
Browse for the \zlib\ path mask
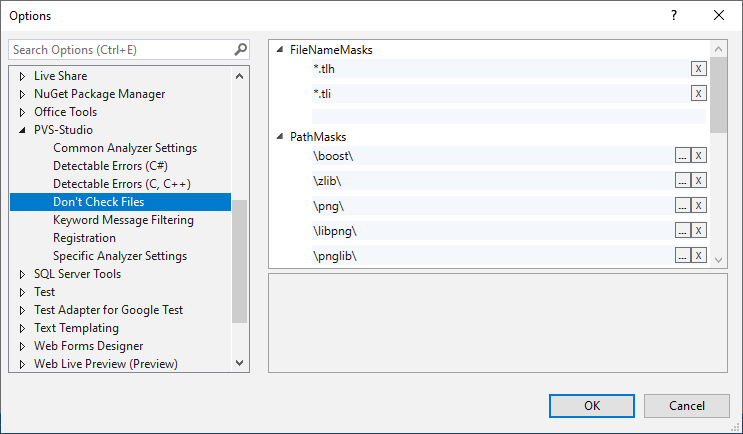(682, 180)
